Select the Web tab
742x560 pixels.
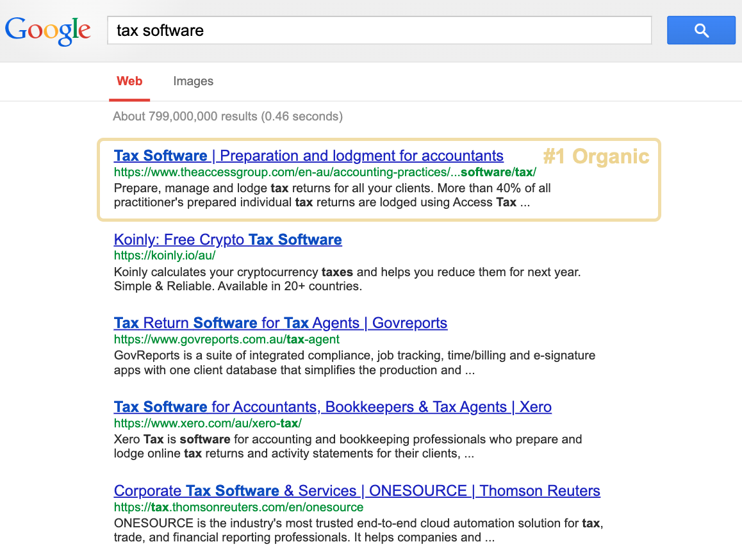click(129, 81)
